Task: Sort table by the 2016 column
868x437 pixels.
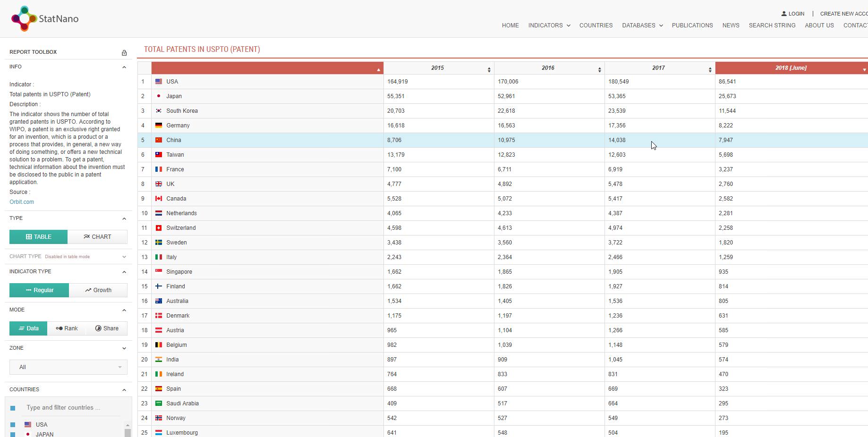Action: click(x=549, y=68)
